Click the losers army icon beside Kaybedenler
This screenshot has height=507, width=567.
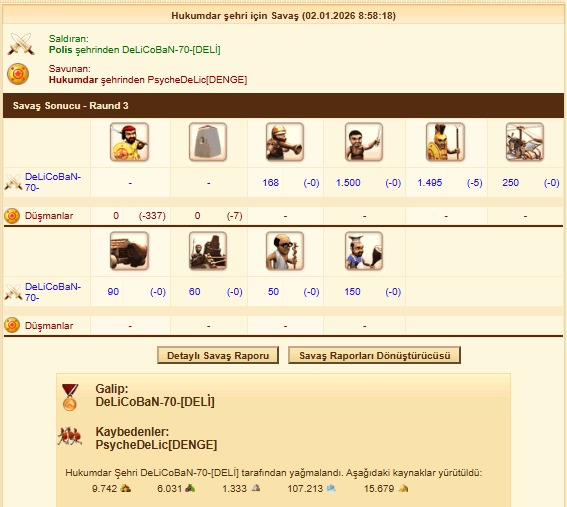tap(70, 436)
